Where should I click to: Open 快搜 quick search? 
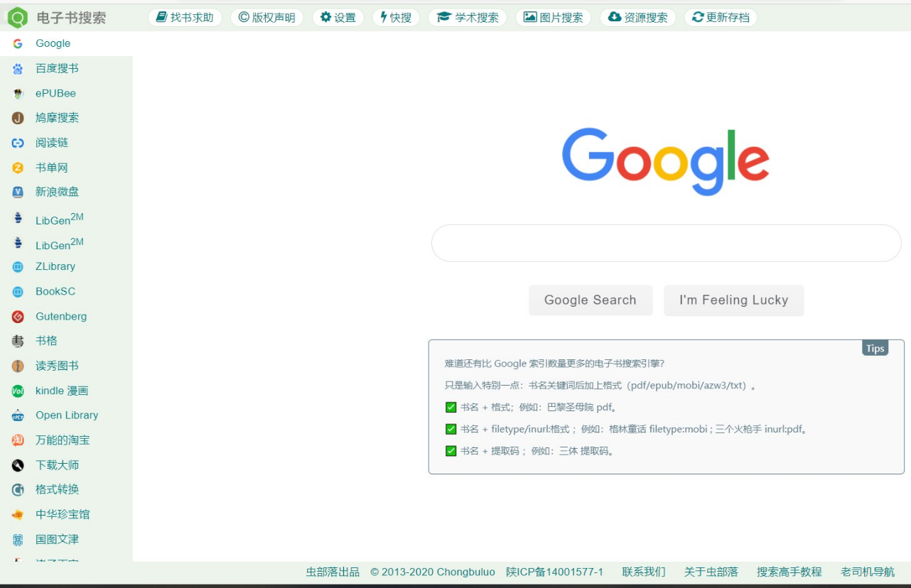(396, 17)
